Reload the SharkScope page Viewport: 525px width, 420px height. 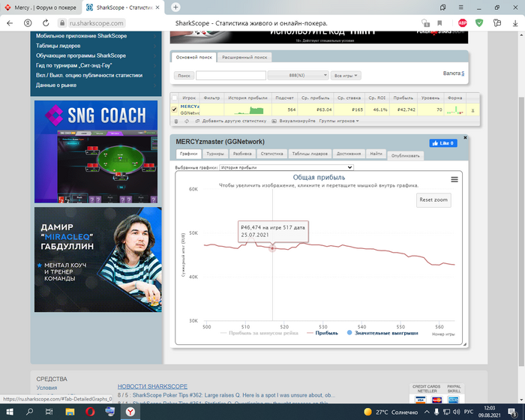tap(46, 23)
